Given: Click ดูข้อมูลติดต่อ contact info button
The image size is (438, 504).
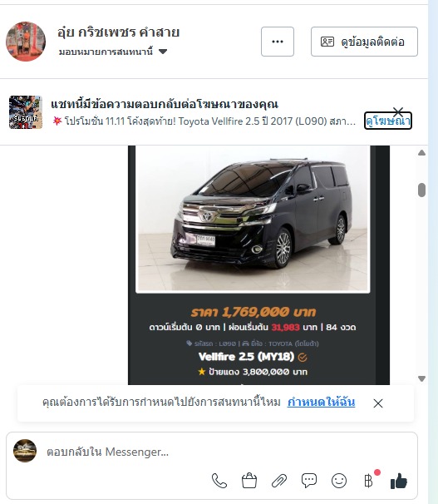Looking at the screenshot, I should coord(364,42).
